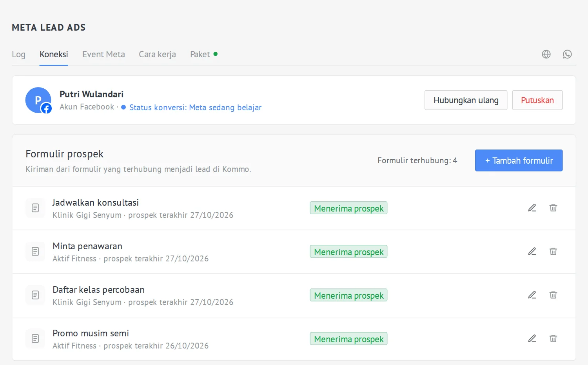Edit the Minta penawaran form
The width and height of the screenshot is (588, 365).
point(532,251)
